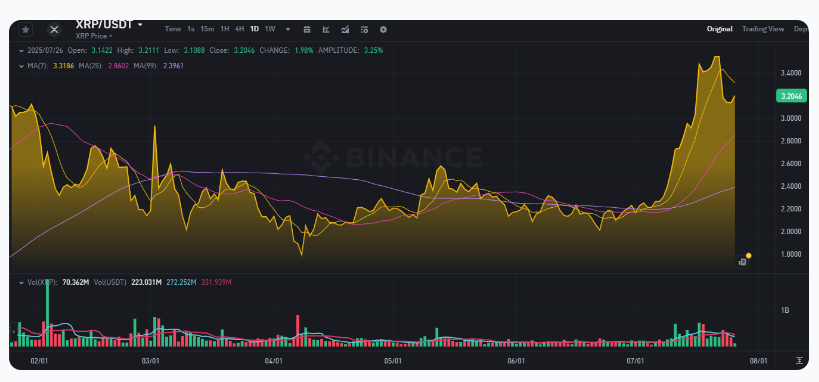Click the MA(25) value 2.8602
819x382 pixels.
point(119,66)
